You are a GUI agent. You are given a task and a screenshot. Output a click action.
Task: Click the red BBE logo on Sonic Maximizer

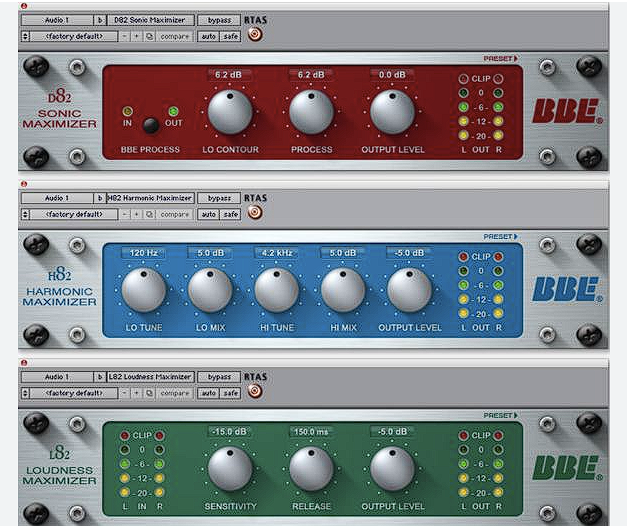point(567,111)
